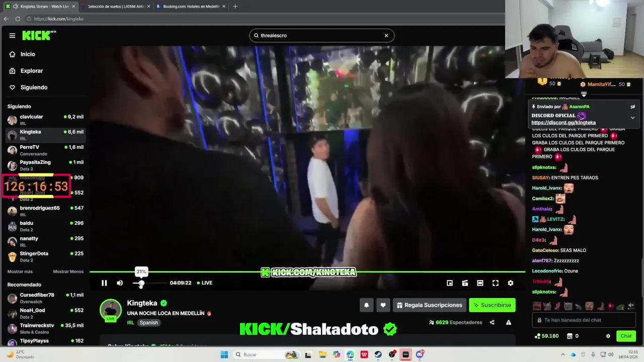Expand pinned message chevron
The width and height of the screenshot is (644, 362).
[632, 118]
